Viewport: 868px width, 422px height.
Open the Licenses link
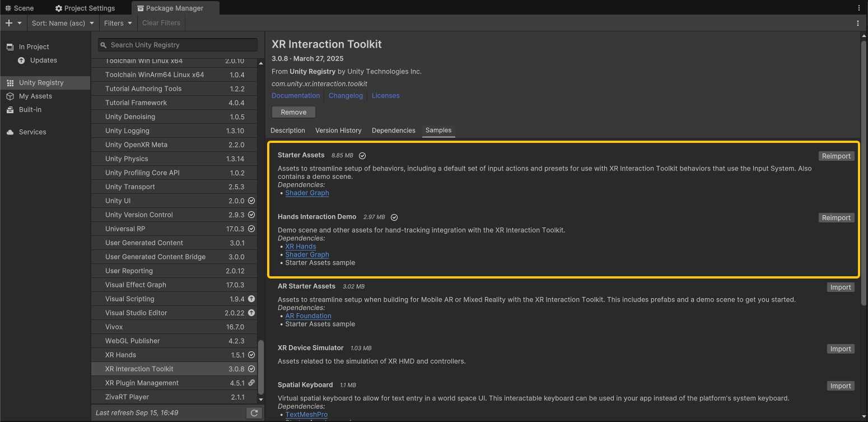pos(386,96)
